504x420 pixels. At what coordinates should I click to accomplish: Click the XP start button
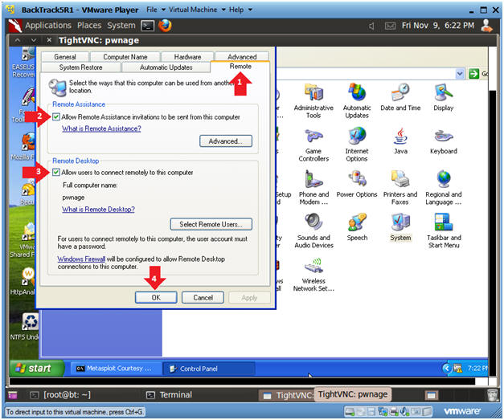point(36,368)
